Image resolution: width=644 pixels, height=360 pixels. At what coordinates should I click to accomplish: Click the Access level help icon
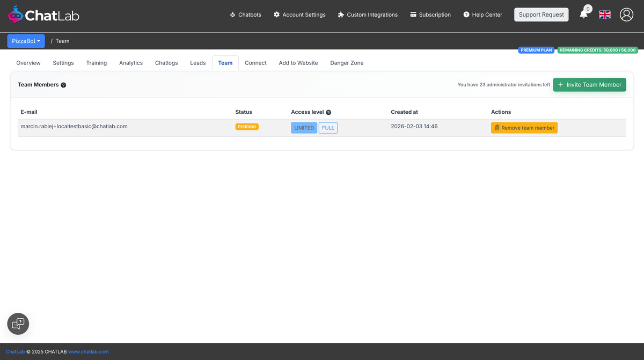click(329, 112)
